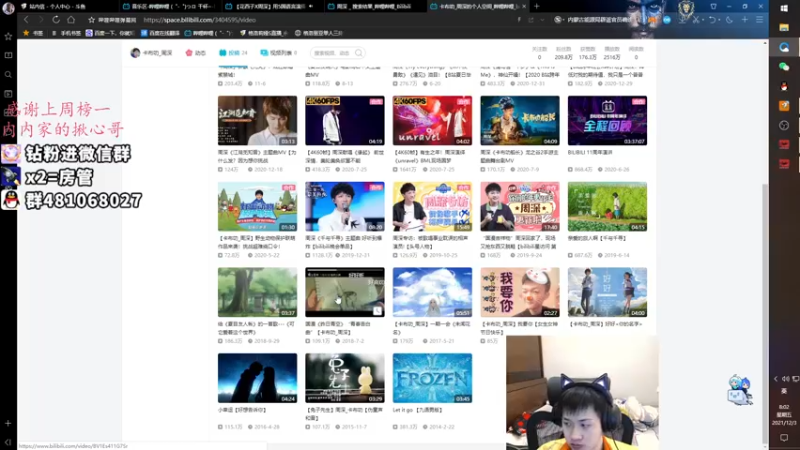The height and width of the screenshot is (450, 800).
Task: Expand the dropdown arrow beside the scissors
Action: click(x=703, y=19)
